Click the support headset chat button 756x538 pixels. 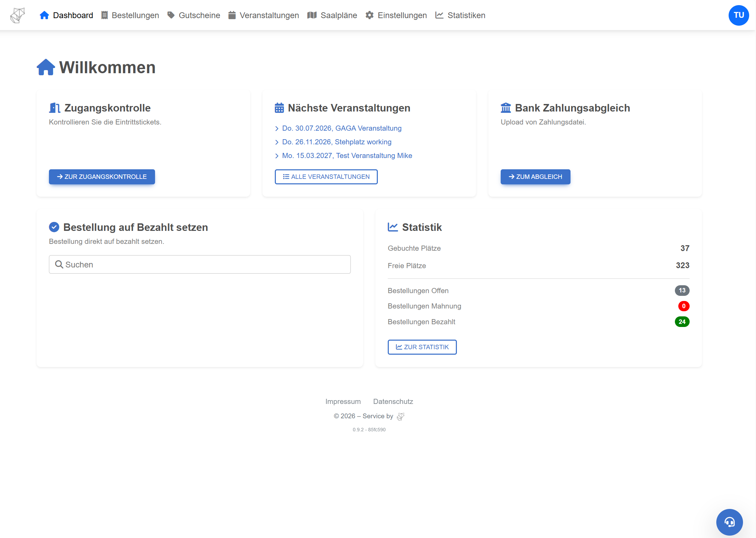(729, 522)
